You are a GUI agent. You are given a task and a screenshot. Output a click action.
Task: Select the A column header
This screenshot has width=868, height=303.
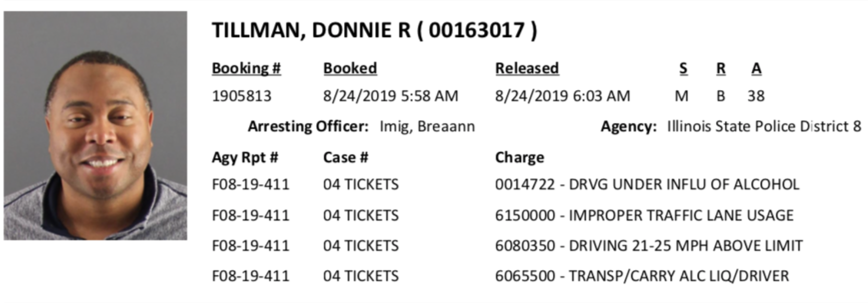(756, 68)
